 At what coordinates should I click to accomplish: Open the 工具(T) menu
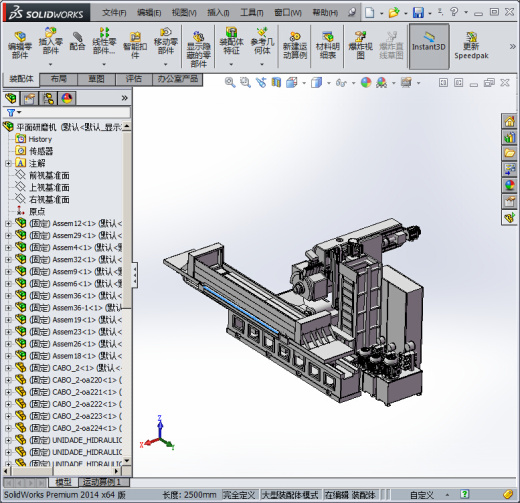[252, 13]
